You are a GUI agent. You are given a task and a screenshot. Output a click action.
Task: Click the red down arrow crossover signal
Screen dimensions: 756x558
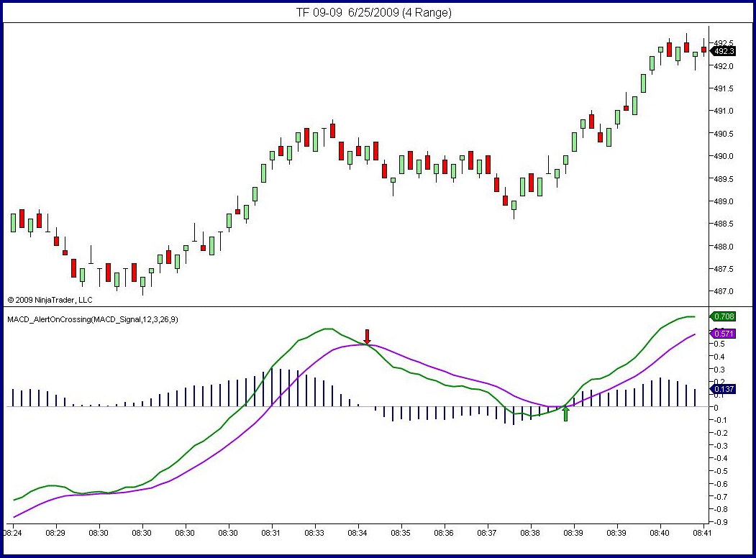(367, 337)
